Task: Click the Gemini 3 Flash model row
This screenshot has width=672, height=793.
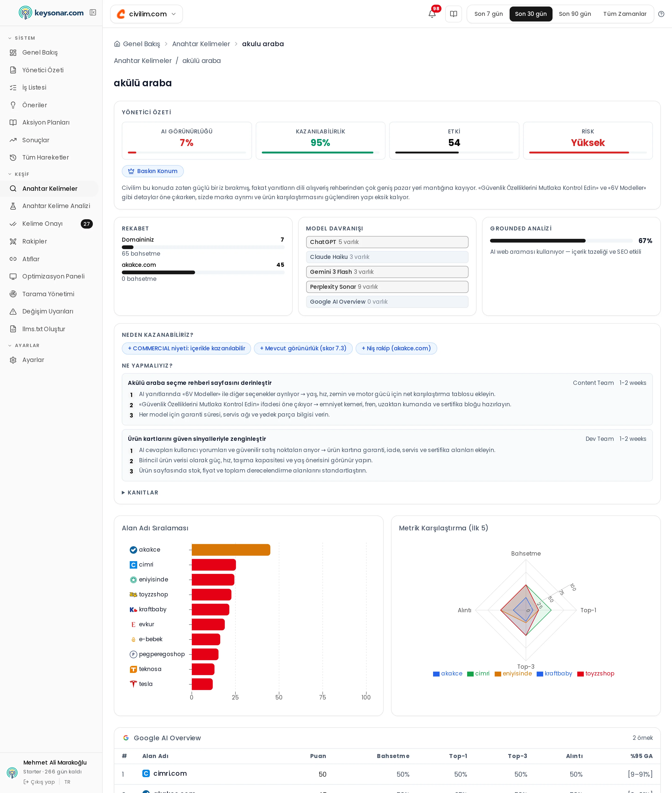Action: (387, 272)
